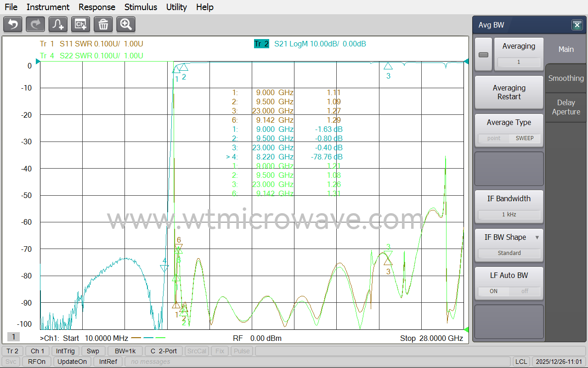The width and height of the screenshot is (588, 368).
Task: Click the Ch 1 status bar button
Action: click(x=38, y=351)
